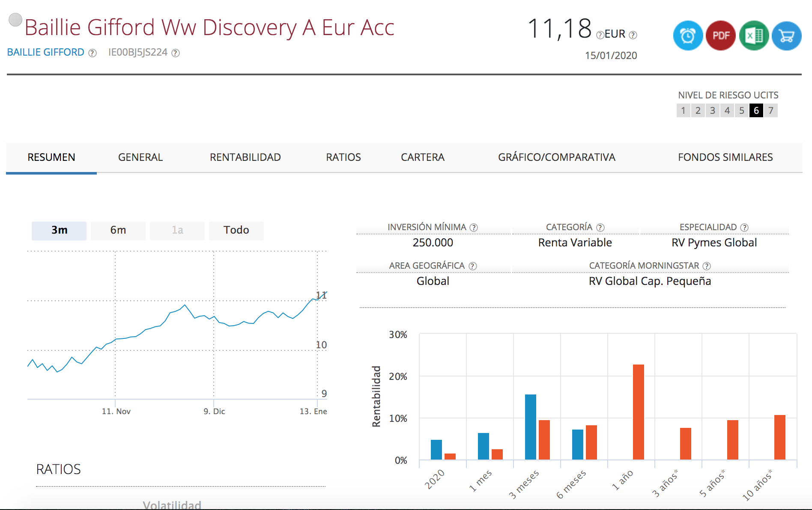Follow the BAILLIE GIFFORD manager link
This screenshot has width=812, height=510.
(x=46, y=52)
